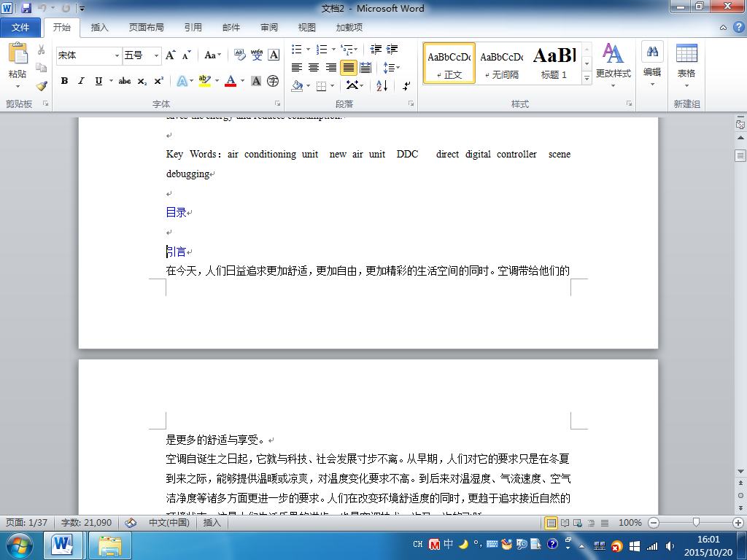Screen dimensions: 747x560
Task: Switch to Full Screen Reading view icon
Action: click(x=565, y=523)
